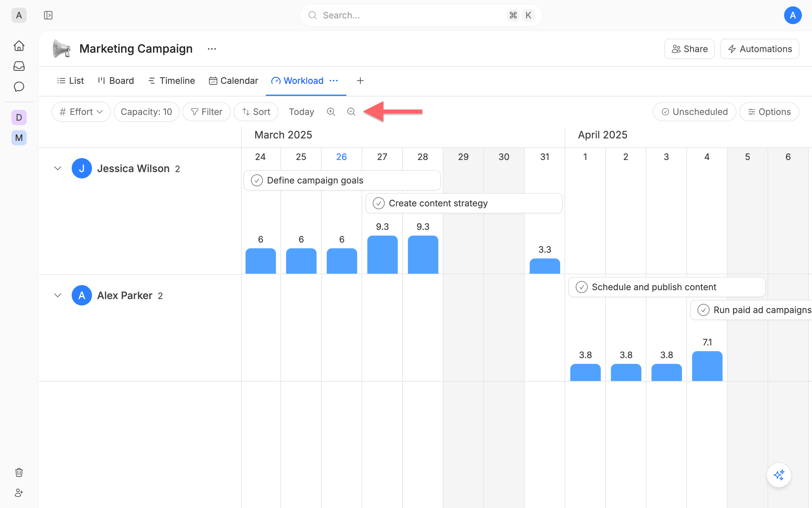The image size is (812, 508).
Task: Click the Share button
Action: [689, 49]
